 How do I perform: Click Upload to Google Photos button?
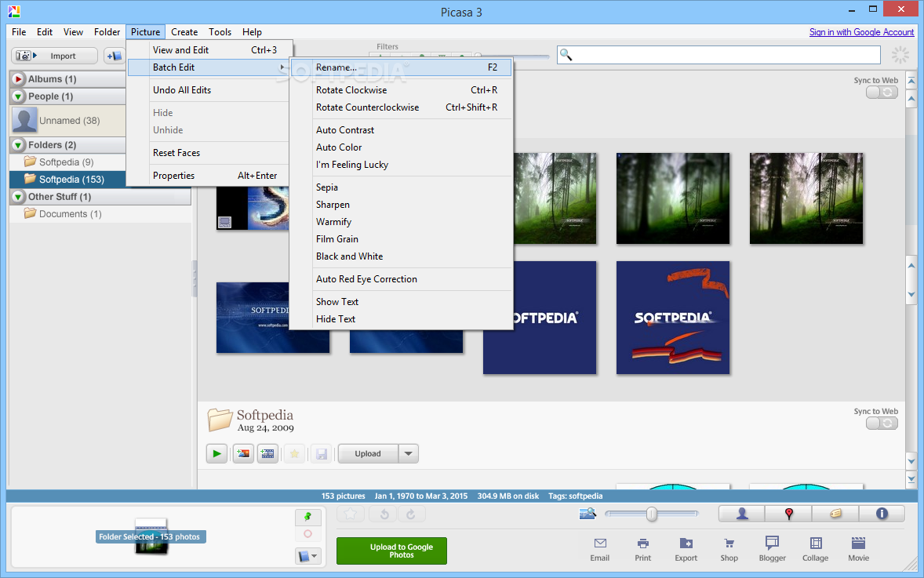391,551
